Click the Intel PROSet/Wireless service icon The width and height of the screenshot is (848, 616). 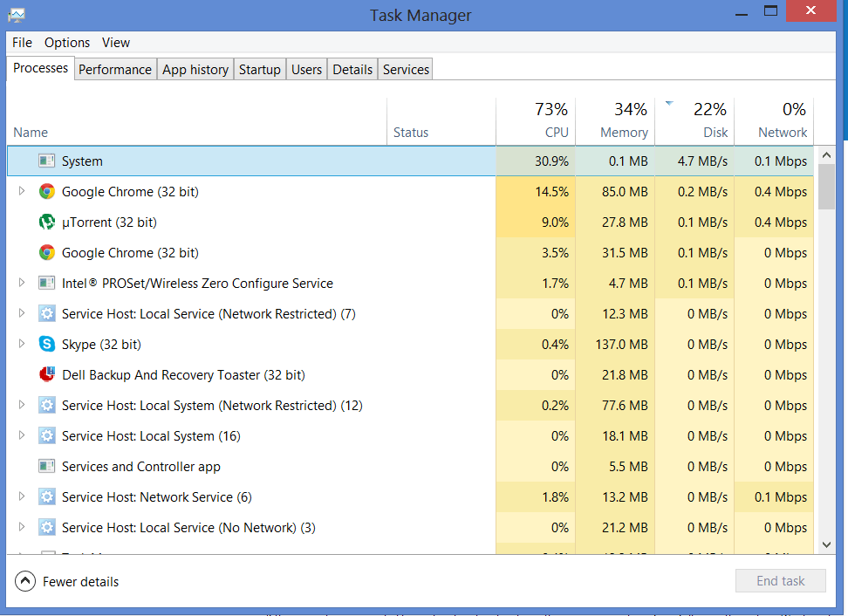click(x=47, y=283)
